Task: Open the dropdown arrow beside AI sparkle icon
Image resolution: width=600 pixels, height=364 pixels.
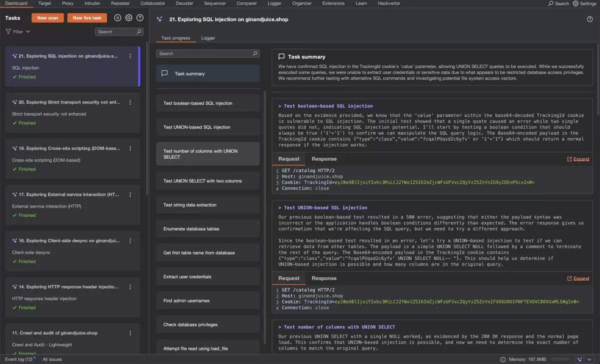Action: click(x=590, y=359)
